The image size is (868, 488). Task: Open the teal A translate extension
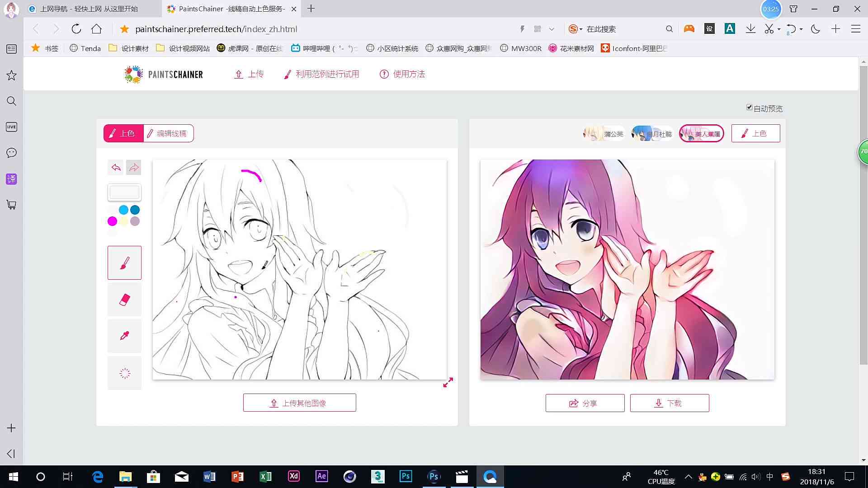click(730, 29)
